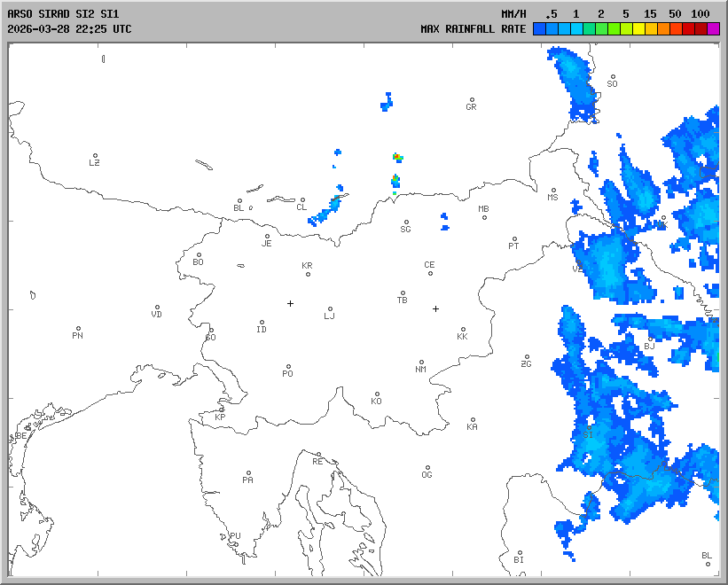Click the KP coastal station marker
The height and width of the screenshot is (585, 728).
pos(222,409)
